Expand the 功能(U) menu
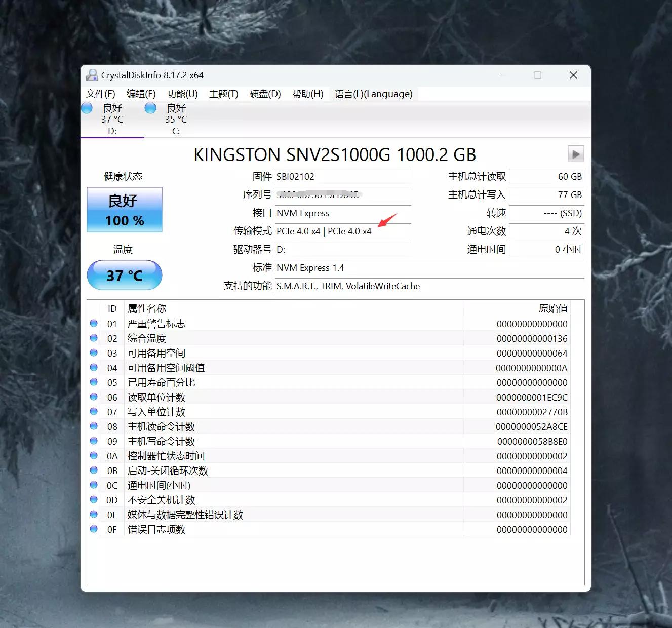 click(182, 94)
